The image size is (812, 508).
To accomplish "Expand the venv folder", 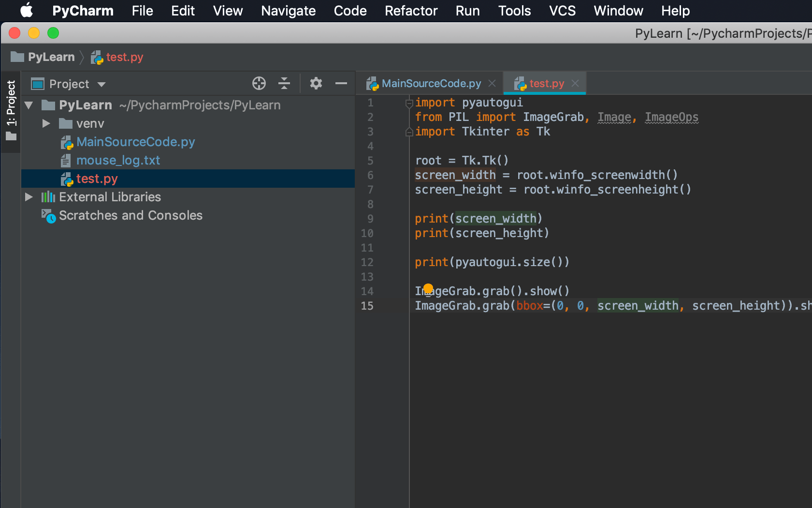I will pyautogui.click(x=46, y=123).
